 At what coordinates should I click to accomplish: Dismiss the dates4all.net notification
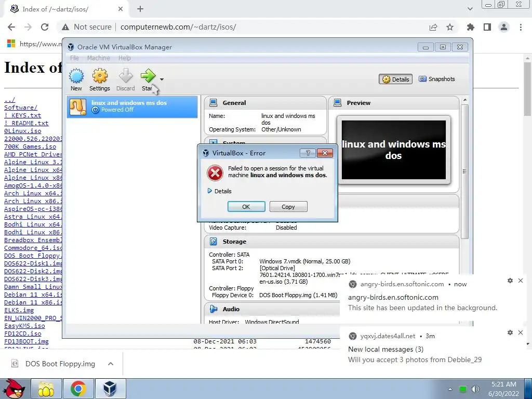coord(521,332)
